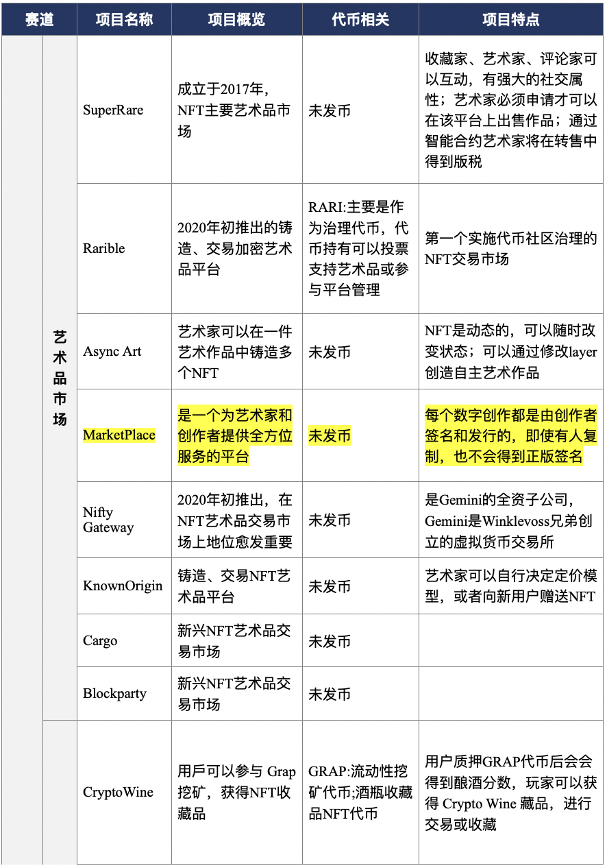The image size is (607, 868).
Task: Click Blockparty overview 新兴NFT艺术品交易市场 text
Action: coord(234,694)
